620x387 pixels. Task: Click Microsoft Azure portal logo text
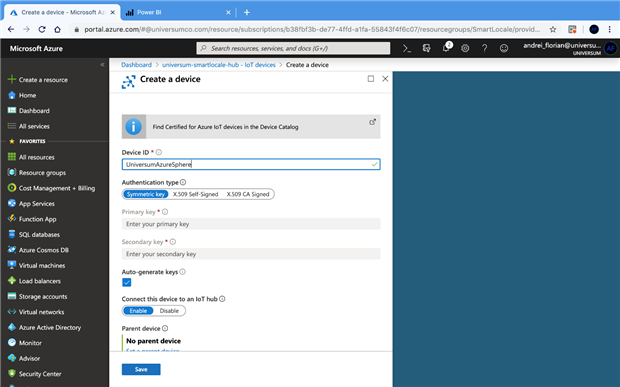coord(36,49)
